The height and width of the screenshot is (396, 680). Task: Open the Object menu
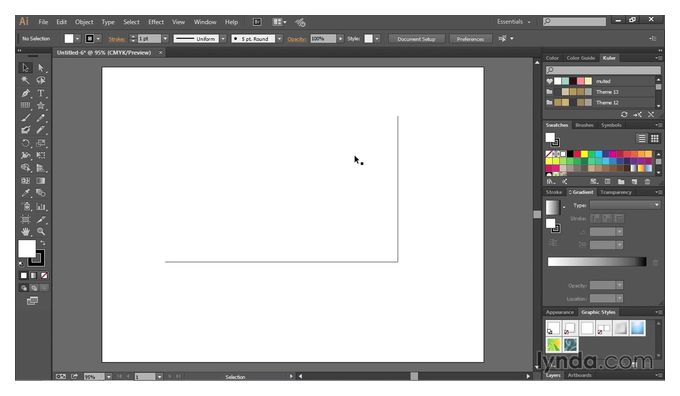84,22
